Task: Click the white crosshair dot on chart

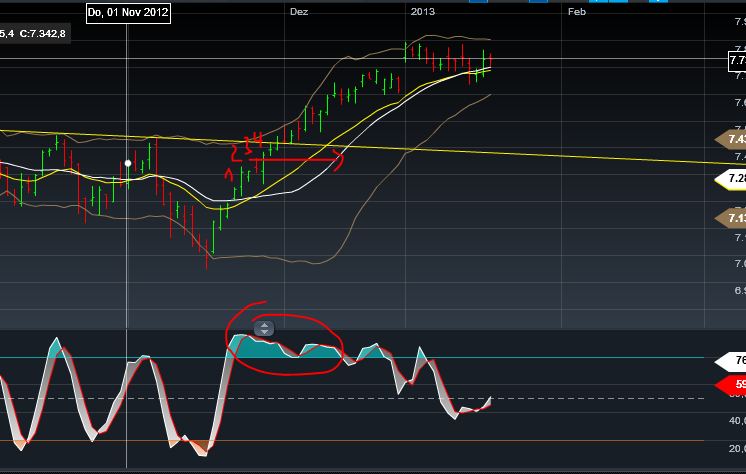Action: (128, 163)
